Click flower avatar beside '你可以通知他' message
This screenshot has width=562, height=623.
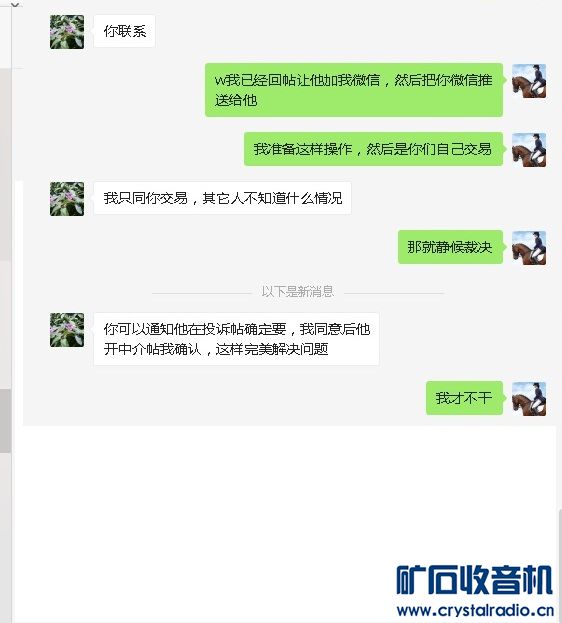pos(67,330)
